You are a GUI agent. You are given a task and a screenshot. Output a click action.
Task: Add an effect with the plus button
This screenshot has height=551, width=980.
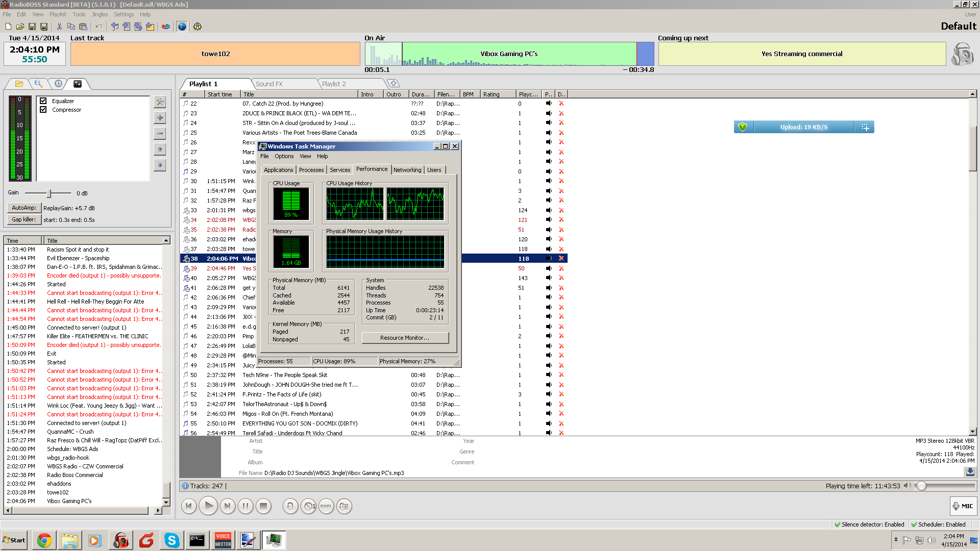[160, 118]
